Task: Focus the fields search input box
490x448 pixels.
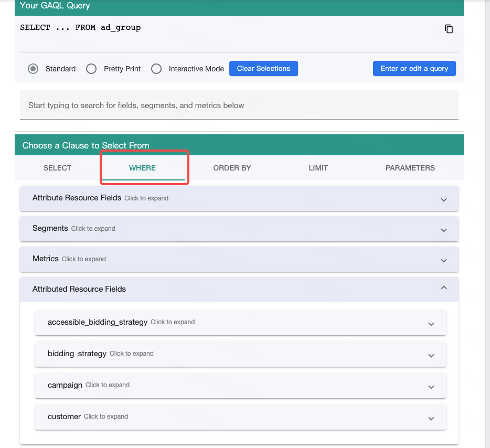Action: click(x=239, y=105)
